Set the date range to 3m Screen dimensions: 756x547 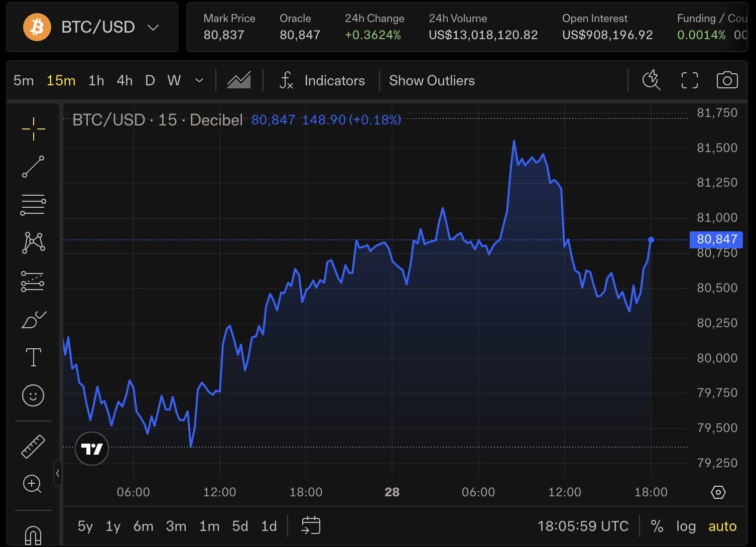(176, 526)
